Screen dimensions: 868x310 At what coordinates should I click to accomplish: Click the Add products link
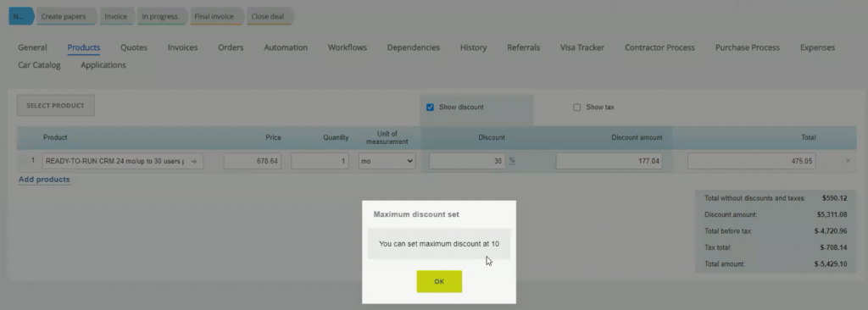coord(44,180)
